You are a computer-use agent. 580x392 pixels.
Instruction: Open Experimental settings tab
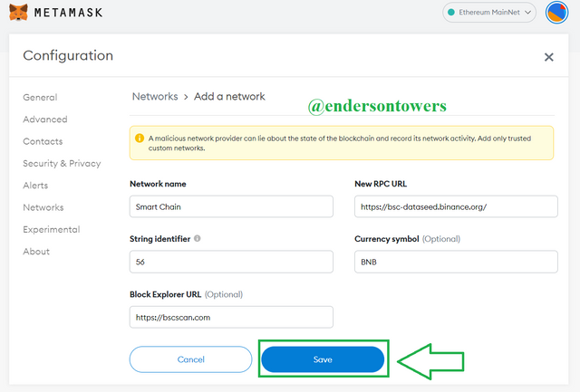[x=52, y=230]
